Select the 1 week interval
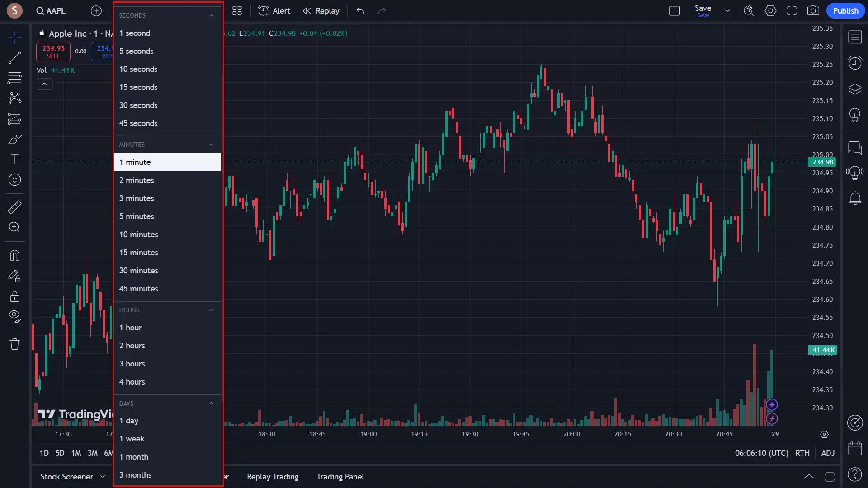 (x=167, y=439)
